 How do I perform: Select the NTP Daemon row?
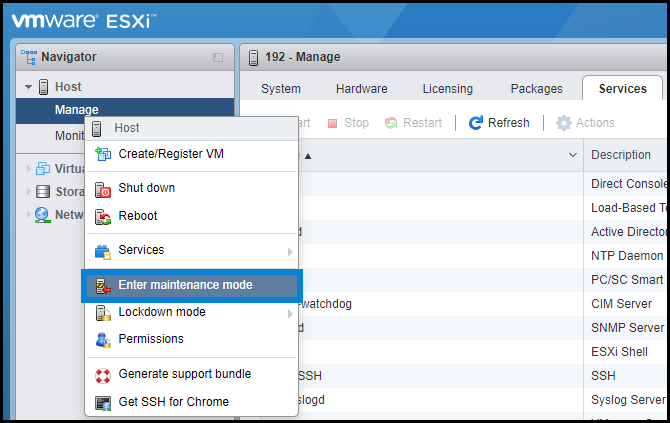pyautogui.click(x=483, y=256)
